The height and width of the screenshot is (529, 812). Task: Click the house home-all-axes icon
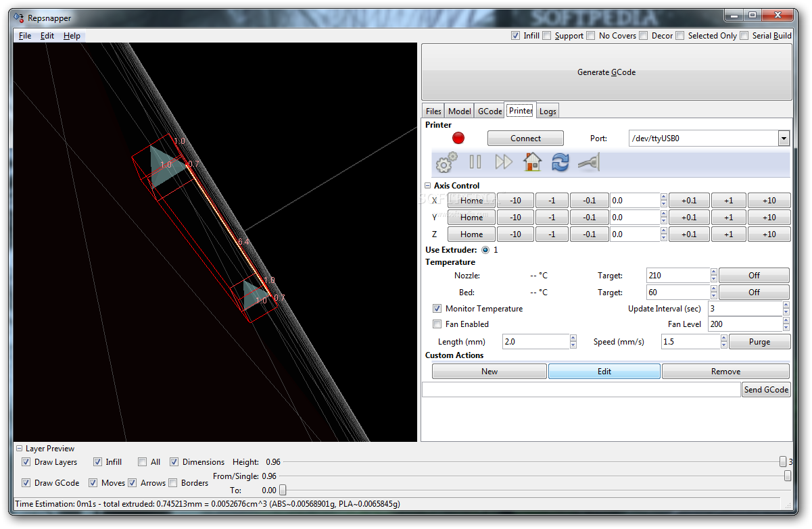point(533,162)
